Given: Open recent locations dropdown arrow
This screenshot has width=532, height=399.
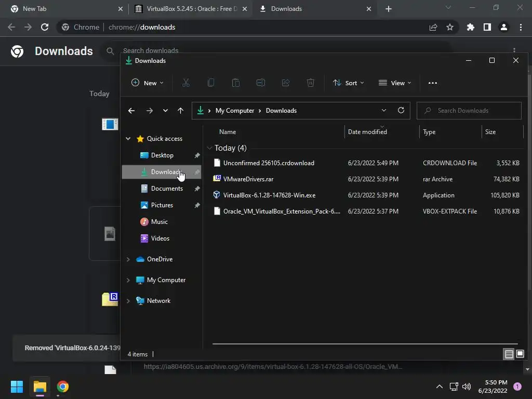Looking at the screenshot, I should coord(165,111).
